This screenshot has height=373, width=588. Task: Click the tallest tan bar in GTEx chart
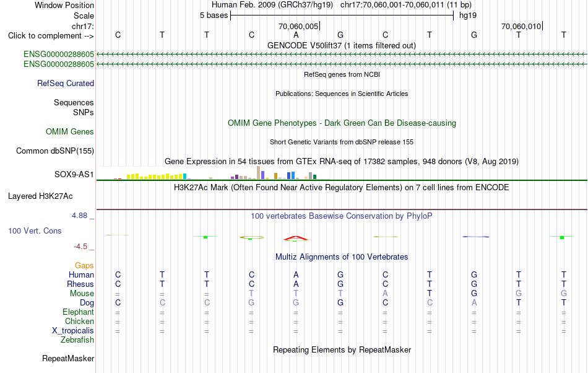pyautogui.click(x=258, y=173)
